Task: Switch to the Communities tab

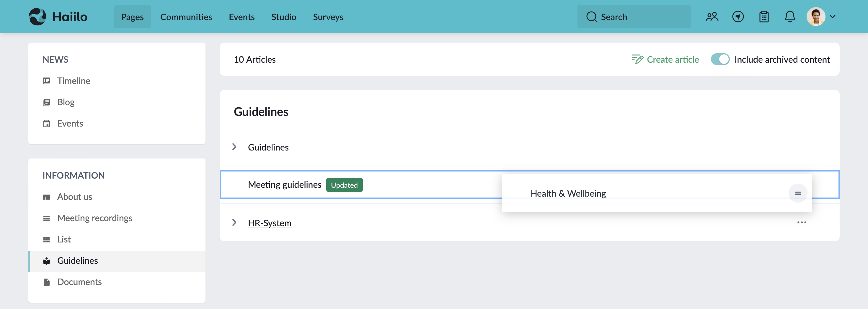Action: pos(186,17)
